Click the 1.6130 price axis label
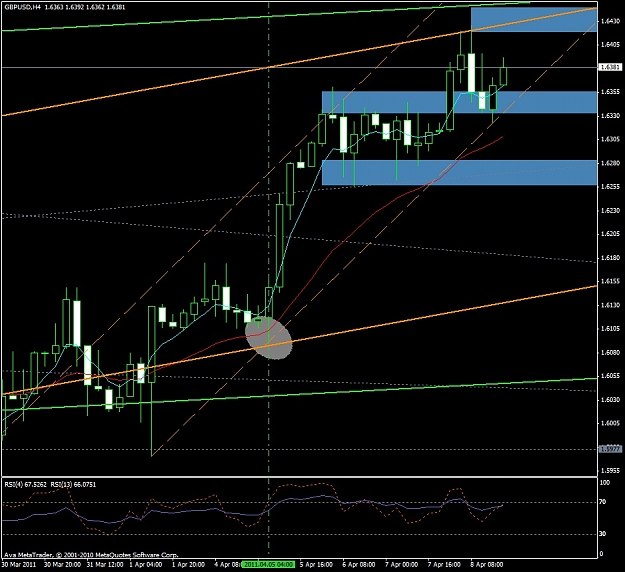 click(610, 305)
